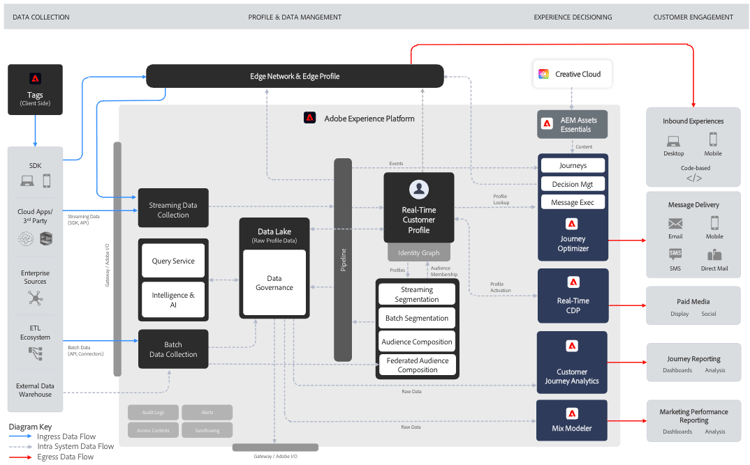Click the CUSTOMER ENGAGEMENT header
This screenshot has height=465, width=750.
pos(693,17)
